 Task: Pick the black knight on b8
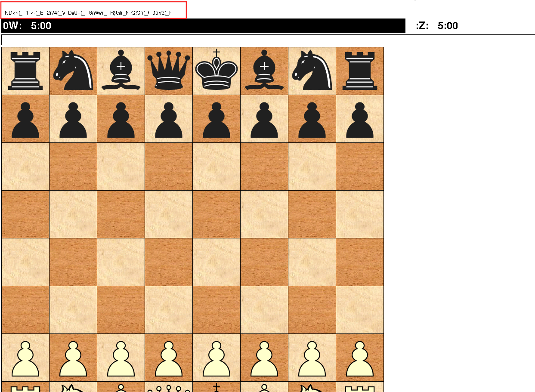click(73, 71)
